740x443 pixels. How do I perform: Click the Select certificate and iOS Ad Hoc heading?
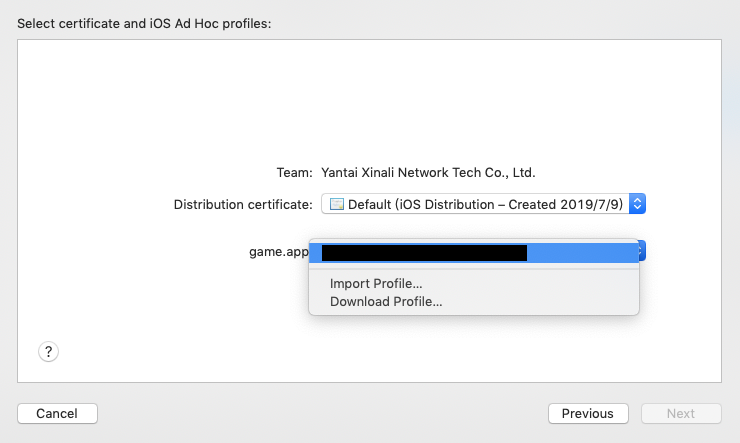point(144,24)
